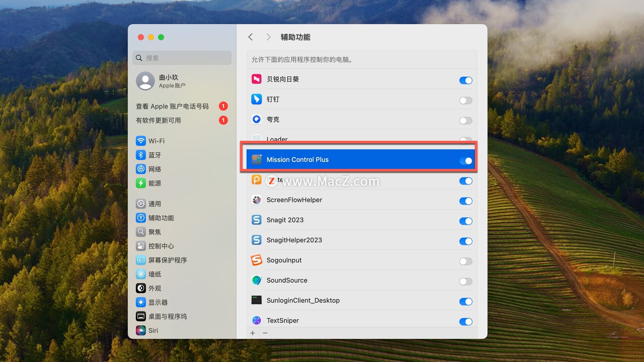644x362 pixels.
Task: Go back with the left chevron
Action: tap(251, 37)
